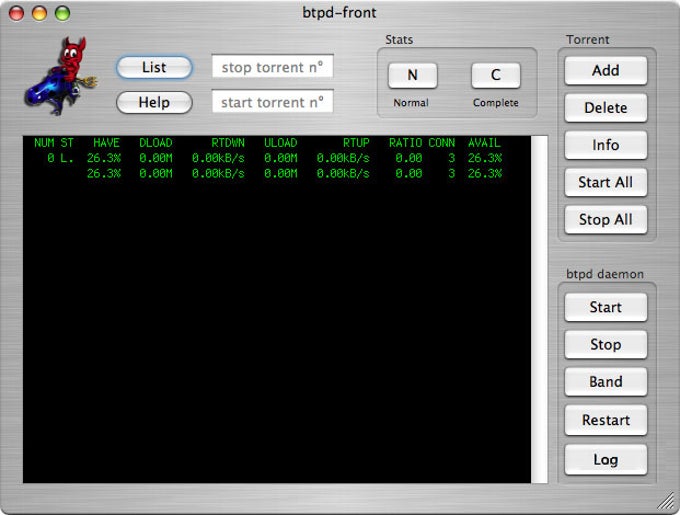Screen dimensions: 680x515
Task: Open the daemon Log
Action: pos(605,460)
